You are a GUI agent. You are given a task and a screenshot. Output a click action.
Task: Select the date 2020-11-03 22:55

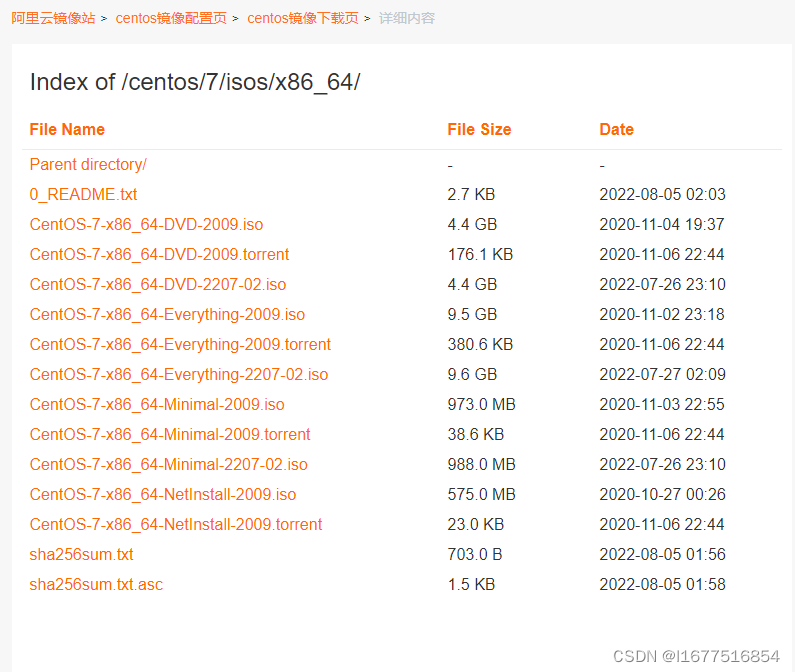point(662,404)
